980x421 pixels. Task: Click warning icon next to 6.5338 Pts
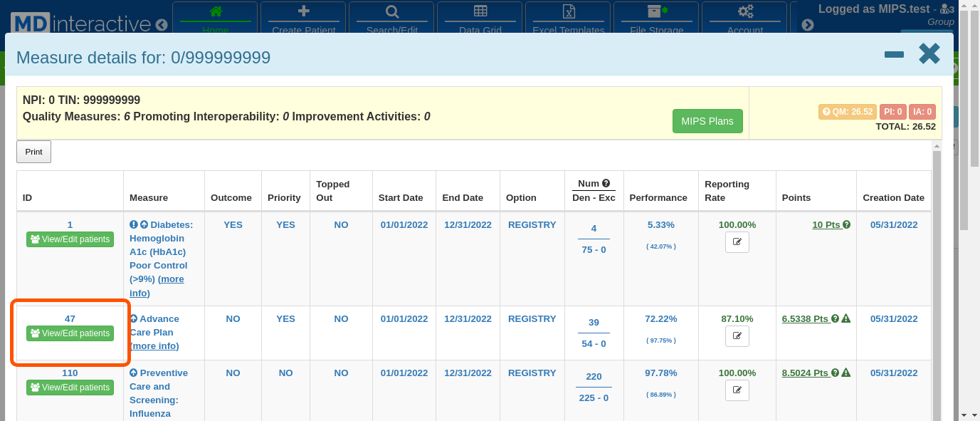(x=846, y=319)
